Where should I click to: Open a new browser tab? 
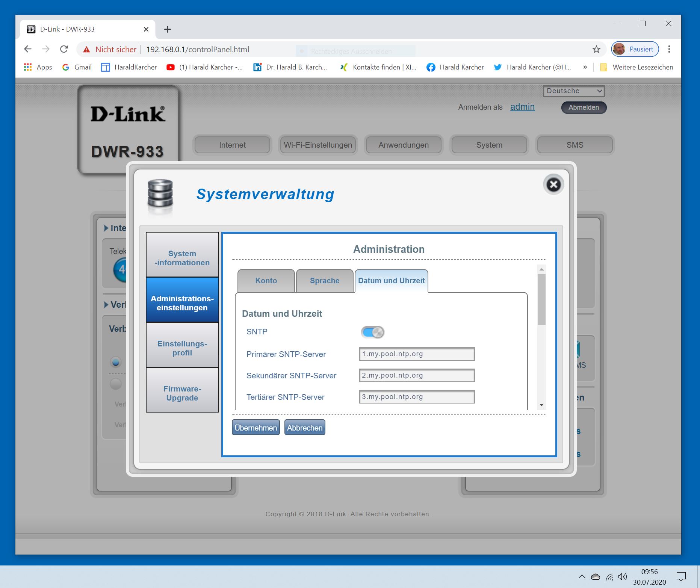point(168,29)
